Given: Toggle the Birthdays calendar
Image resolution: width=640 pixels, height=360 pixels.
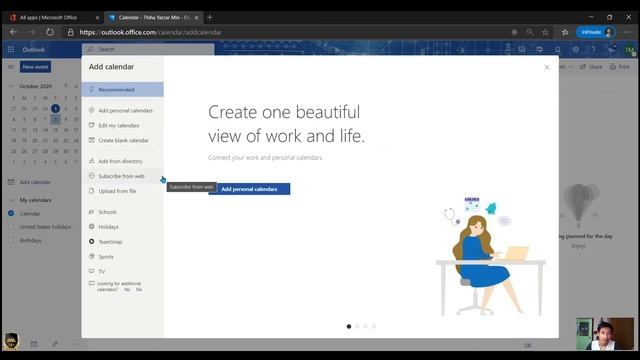Looking at the screenshot, I should coord(11,240).
